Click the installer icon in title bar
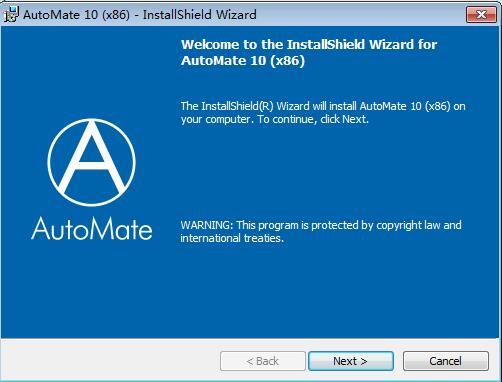 click(12, 15)
